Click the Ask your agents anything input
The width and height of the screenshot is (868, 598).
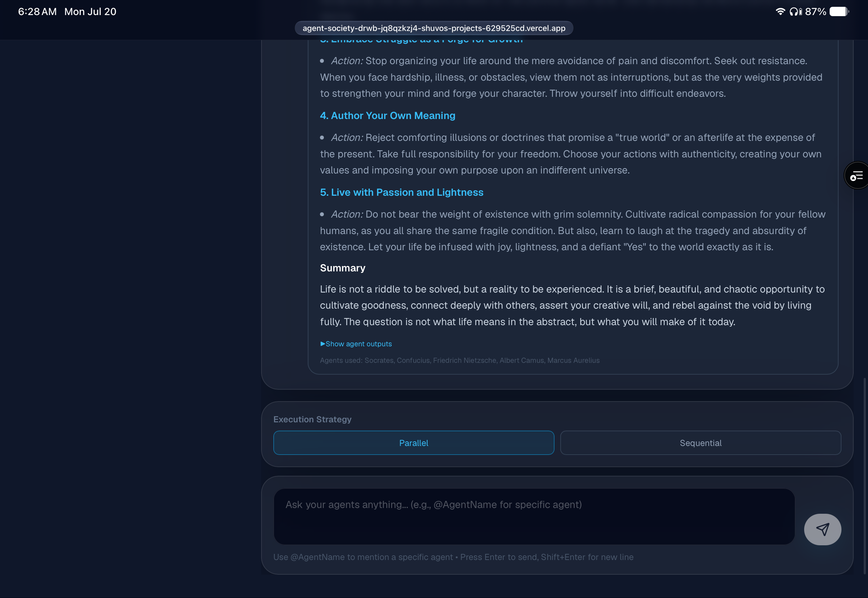point(534,516)
